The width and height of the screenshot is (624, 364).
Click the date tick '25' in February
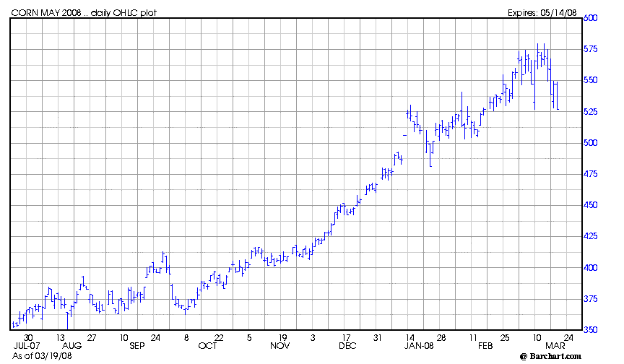[505, 338]
